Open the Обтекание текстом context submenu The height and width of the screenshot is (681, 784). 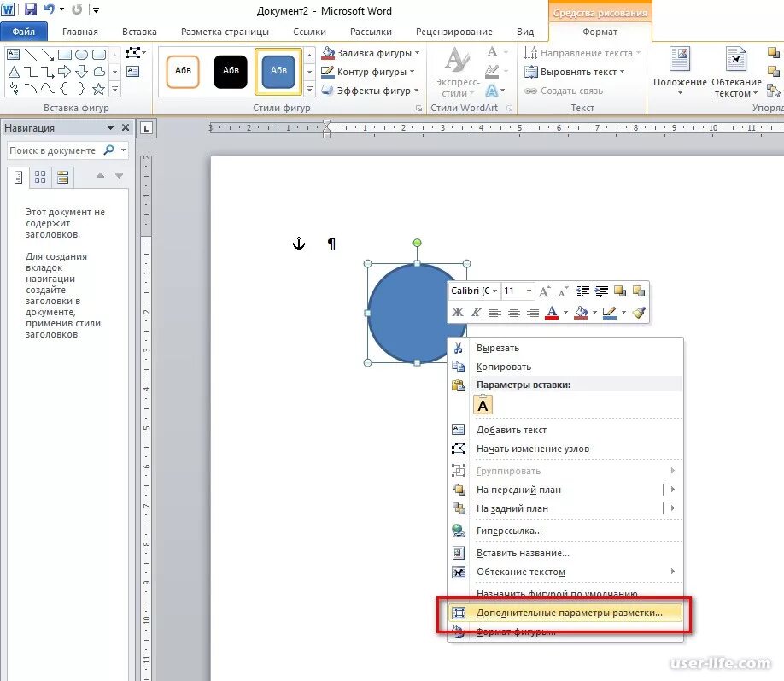[566, 572]
